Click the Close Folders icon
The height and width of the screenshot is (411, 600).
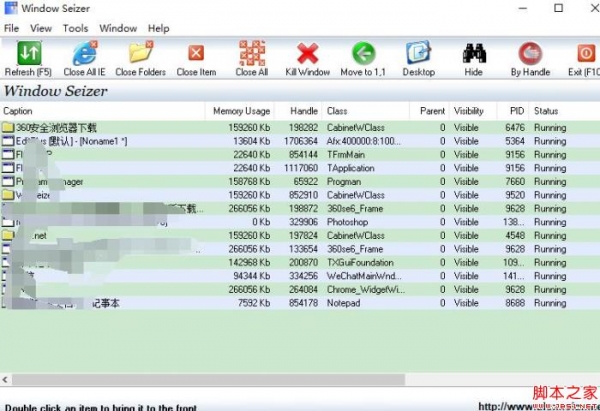point(141,52)
